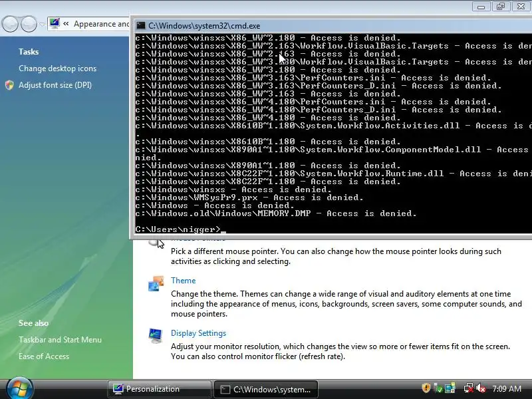Viewport: 532px width, 399px height.
Task: Open the Appearance breadcrumb in address bar
Action: click(102, 24)
